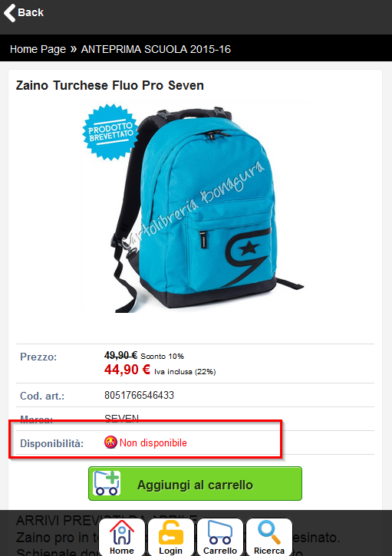Tap the Back chevron arrow icon
The width and height of the screenshot is (392, 556).
click(x=9, y=13)
